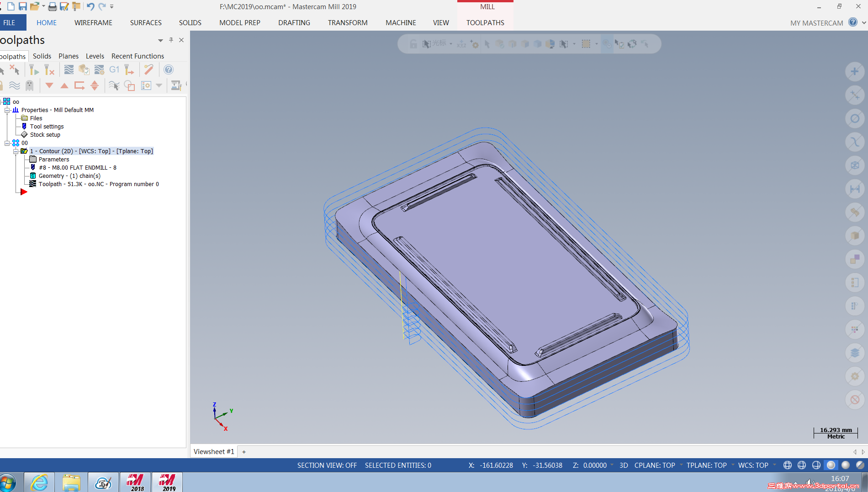This screenshot has height=492, width=868.
Task: Open Parameters of the Contour operation
Action: [54, 160]
